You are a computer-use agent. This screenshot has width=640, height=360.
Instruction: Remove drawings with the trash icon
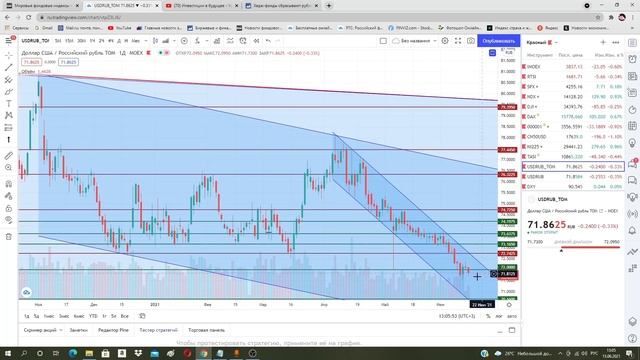click(9, 236)
